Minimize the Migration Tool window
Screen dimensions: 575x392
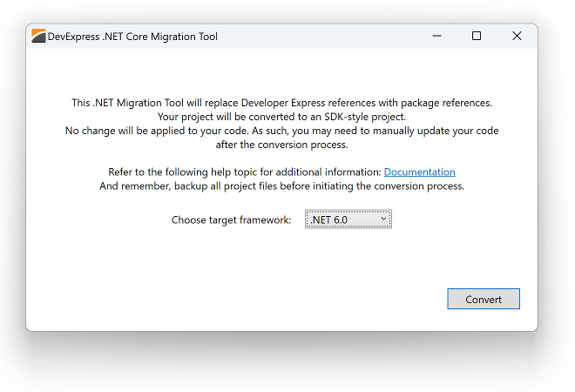[436, 36]
